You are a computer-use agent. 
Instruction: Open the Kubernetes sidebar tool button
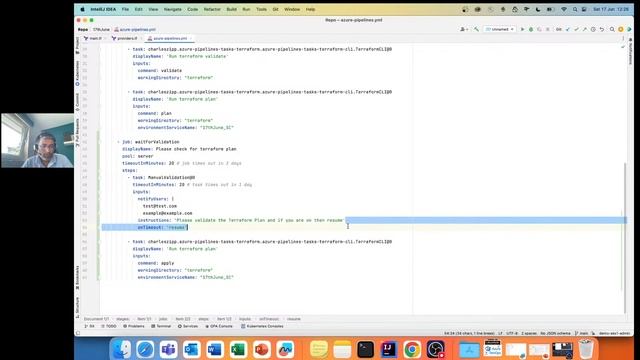click(x=77, y=73)
